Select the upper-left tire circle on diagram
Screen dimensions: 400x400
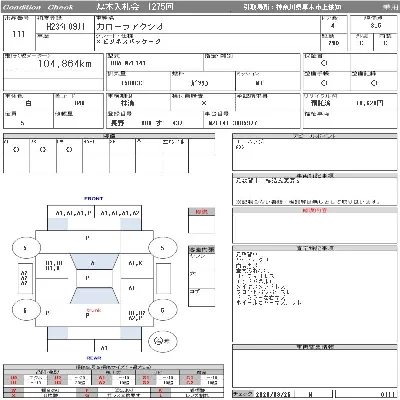(26, 248)
